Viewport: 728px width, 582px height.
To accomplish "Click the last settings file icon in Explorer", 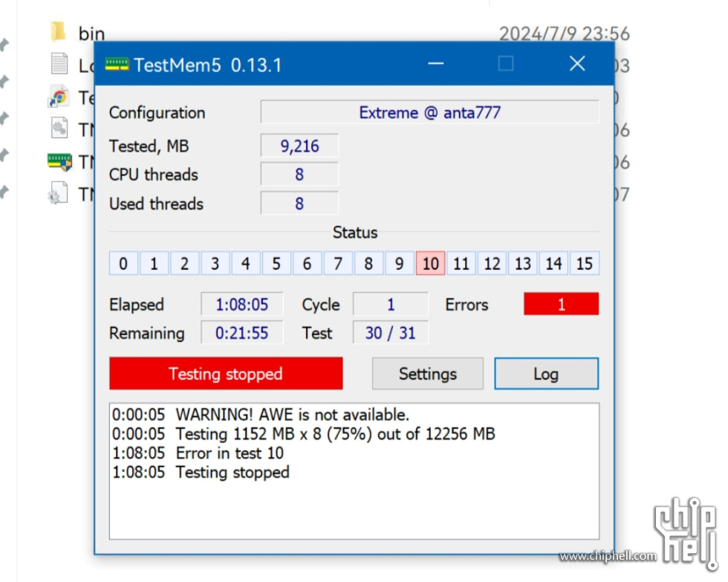I will [59, 193].
